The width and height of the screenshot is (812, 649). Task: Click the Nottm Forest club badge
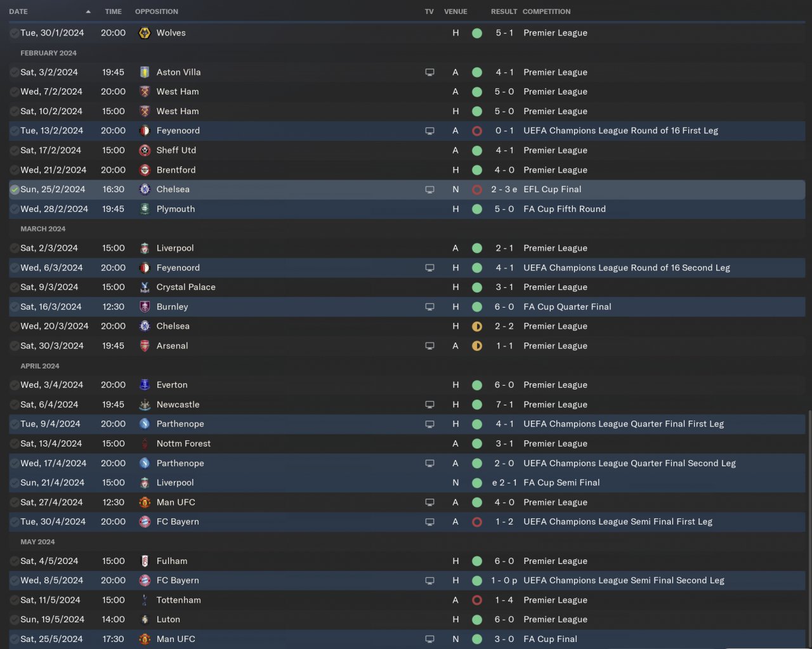[145, 444]
